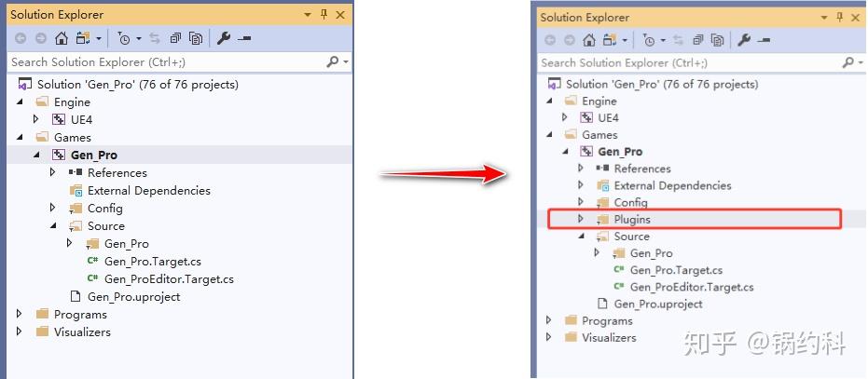Select Gen_ProEditor.Target.cs in right panel

tap(692, 287)
